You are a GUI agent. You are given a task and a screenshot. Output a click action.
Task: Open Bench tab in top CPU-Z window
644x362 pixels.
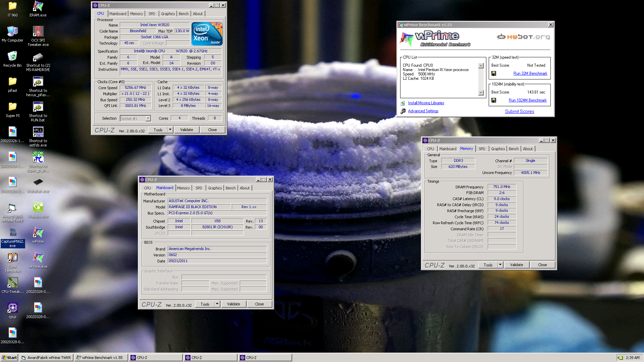coord(183,14)
